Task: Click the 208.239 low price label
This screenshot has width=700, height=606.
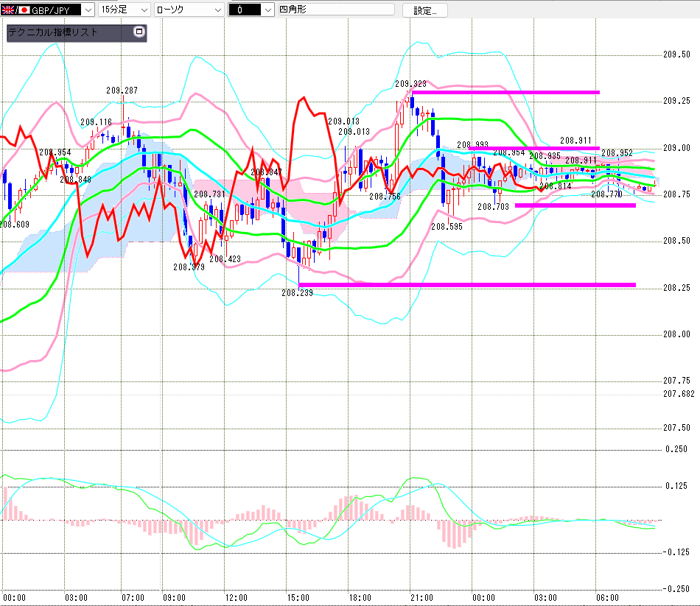Action: click(298, 293)
